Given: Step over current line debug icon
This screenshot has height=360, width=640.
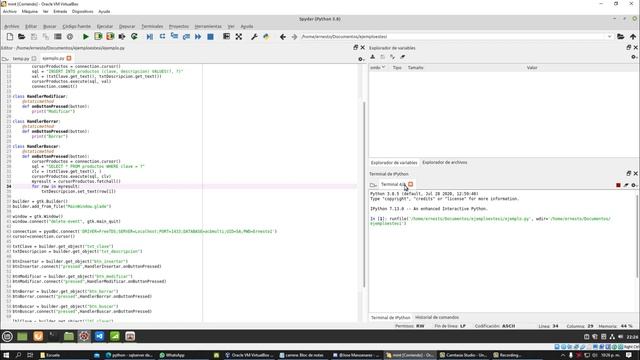Looking at the screenshot, I should [162, 37].
